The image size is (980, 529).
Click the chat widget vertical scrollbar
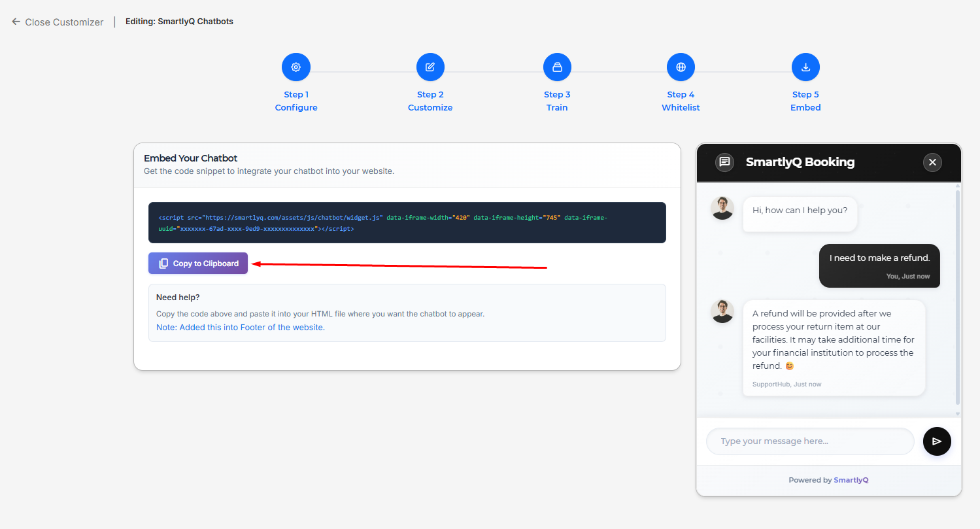958,298
